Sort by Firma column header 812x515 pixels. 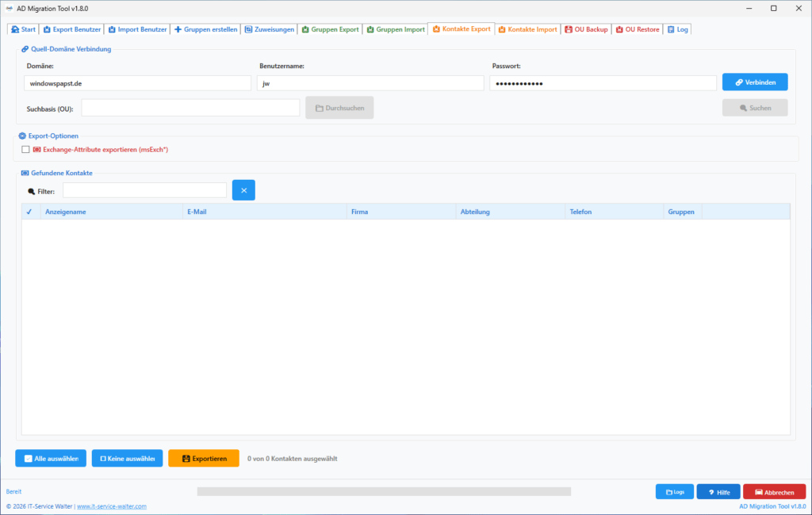pos(401,212)
